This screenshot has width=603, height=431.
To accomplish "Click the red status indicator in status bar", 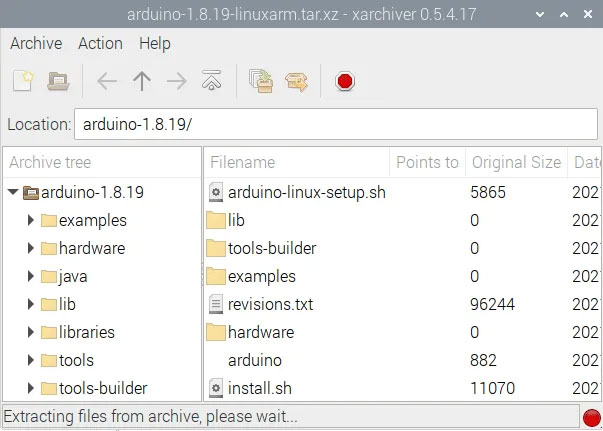I will [x=591, y=418].
